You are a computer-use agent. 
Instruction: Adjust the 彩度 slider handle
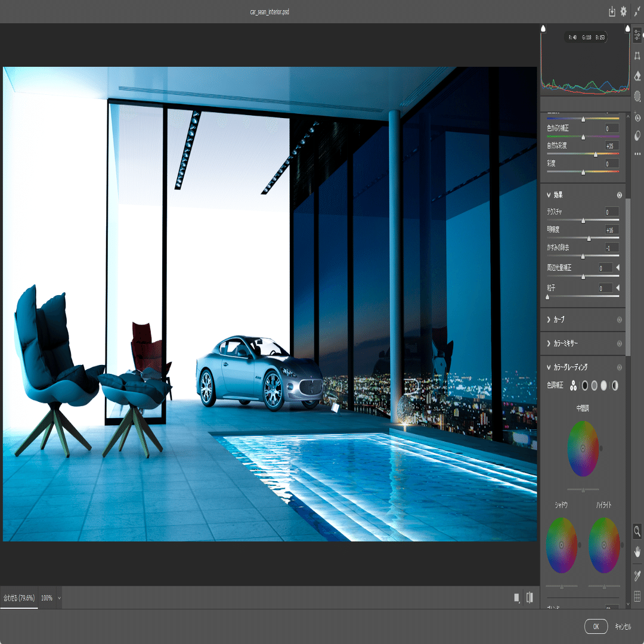583,172
